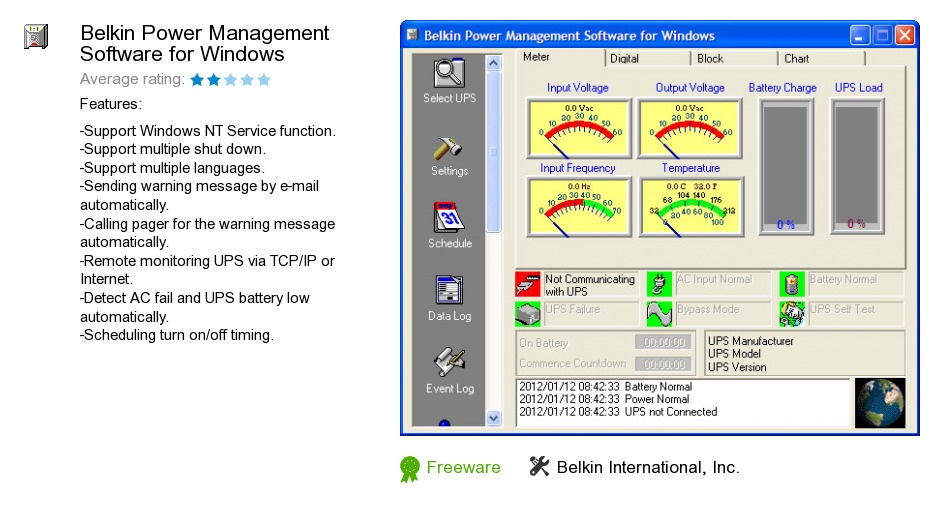Image resolution: width=940 pixels, height=513 pixels.
Task: Click the Input Voltage gauge
Action: point(579,128)
